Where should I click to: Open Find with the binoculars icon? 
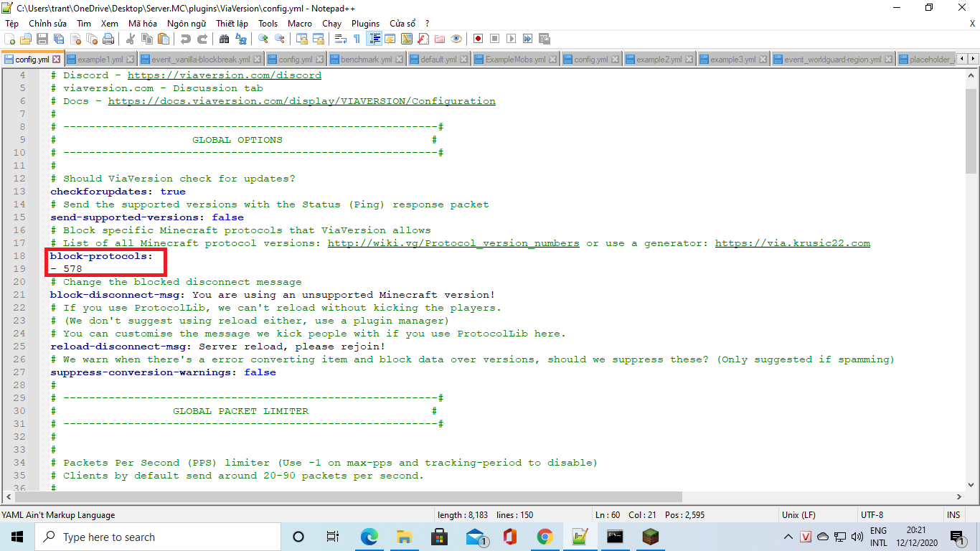pyautogui.click(x=224, y=39)
